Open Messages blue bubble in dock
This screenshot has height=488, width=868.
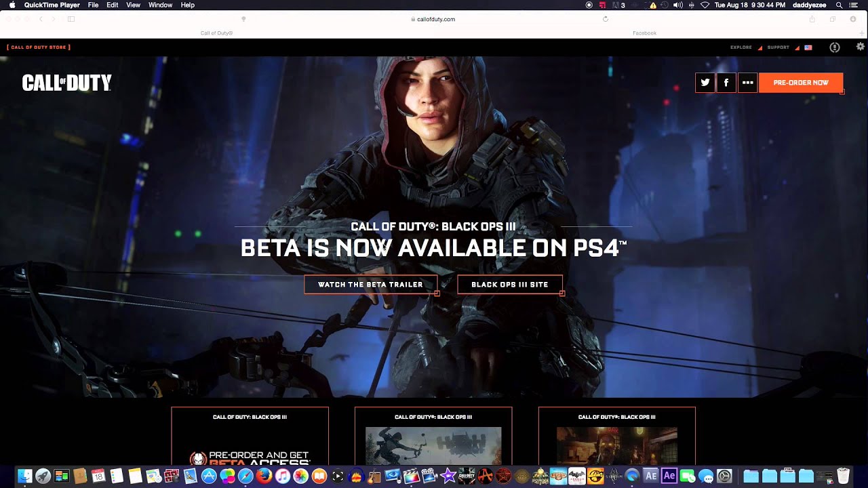[x=706, y=476]
